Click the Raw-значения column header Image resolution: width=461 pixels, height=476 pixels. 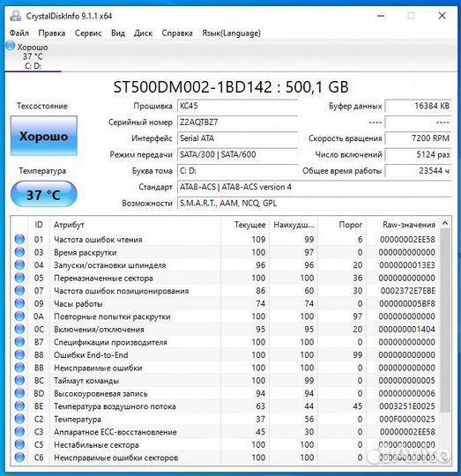tap(403, 225)
